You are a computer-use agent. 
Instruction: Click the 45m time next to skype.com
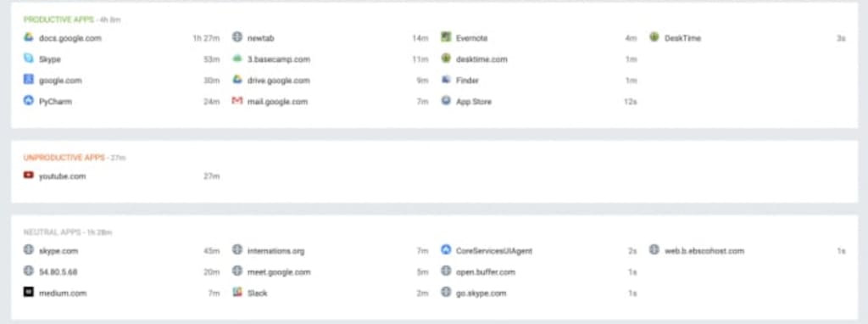pyautogui.click(x=212, y=251)
